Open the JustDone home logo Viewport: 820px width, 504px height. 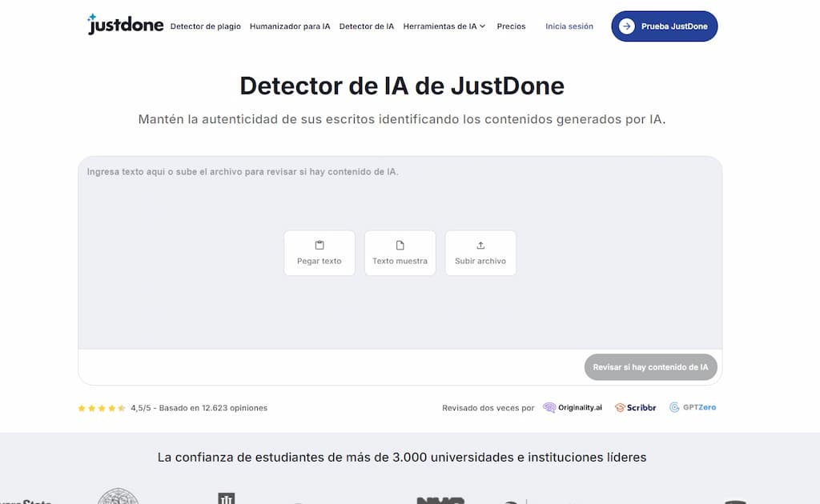pyautogui.click(x=125, y=25)
